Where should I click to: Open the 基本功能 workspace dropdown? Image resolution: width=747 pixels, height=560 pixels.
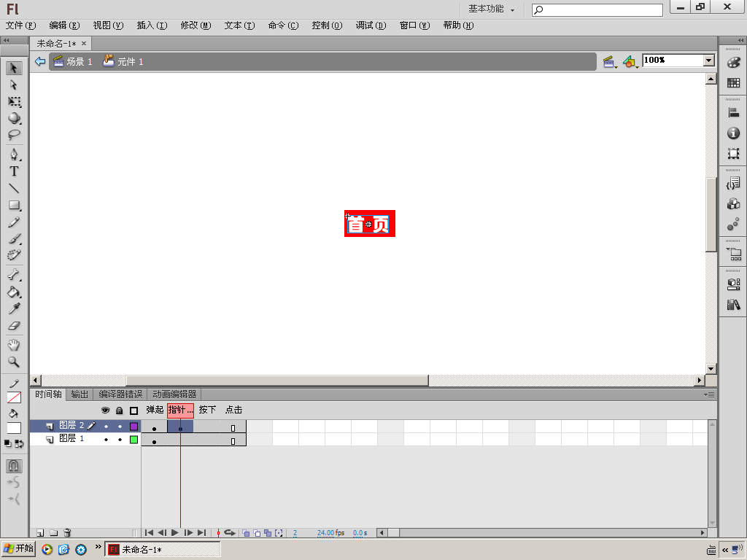491,9
